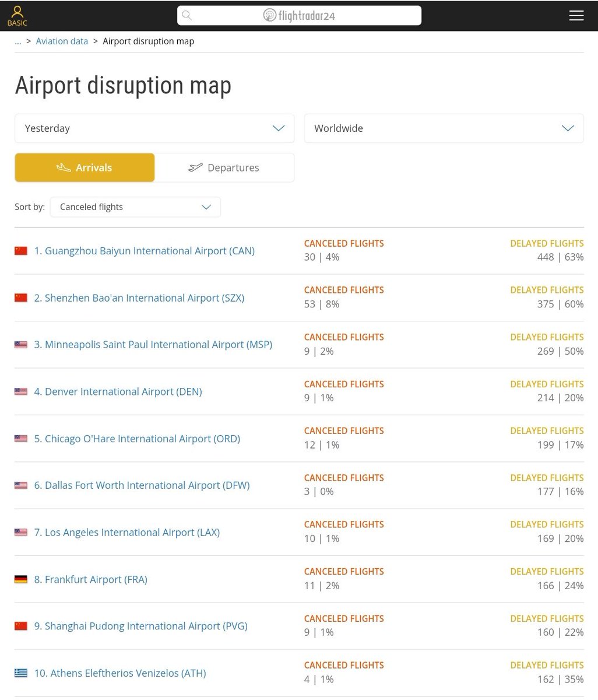
Task: Click Chicago delayed value 199 | 17%
Action: click(x=560, y=445)
